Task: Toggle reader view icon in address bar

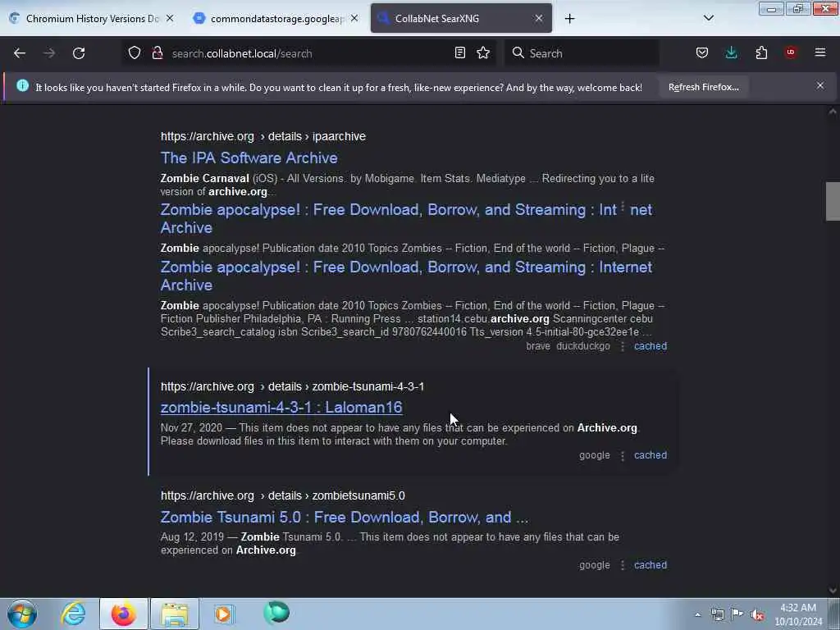Action: click(x=459, y=52)
